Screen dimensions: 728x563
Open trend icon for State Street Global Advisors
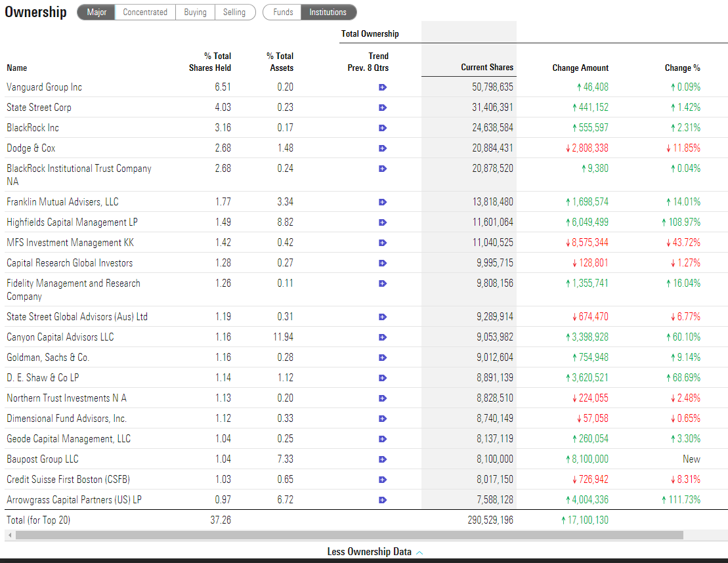click(383, 317)
